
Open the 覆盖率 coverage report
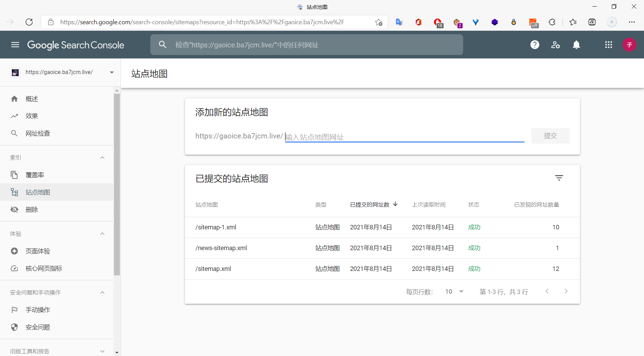coord(57,175)
